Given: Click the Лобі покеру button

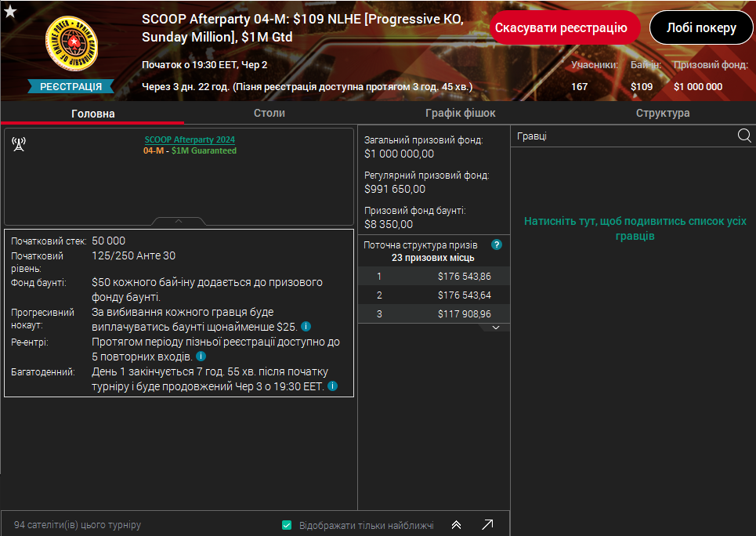Looking at the screenshot, I should [701, 28].
